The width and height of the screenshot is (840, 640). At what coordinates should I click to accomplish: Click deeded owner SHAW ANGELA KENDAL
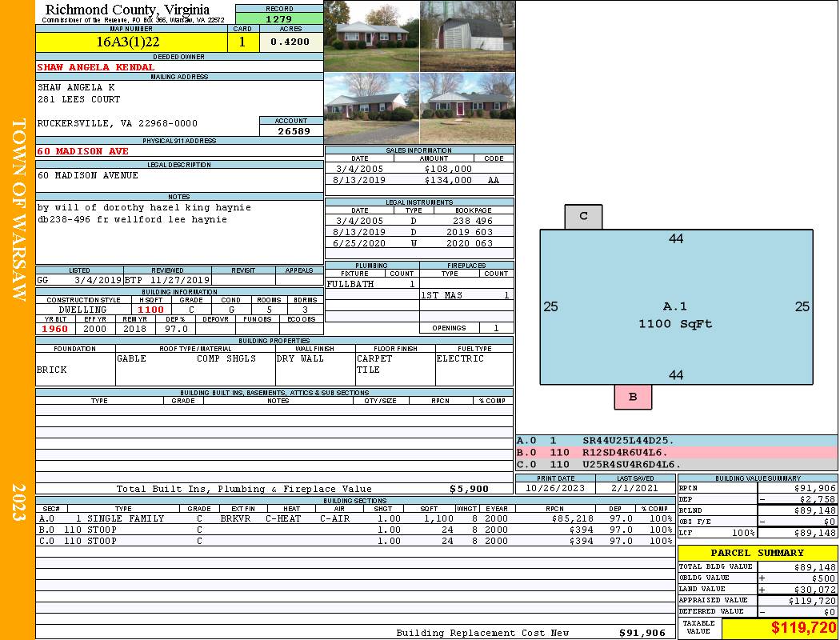tap(96, 67)
